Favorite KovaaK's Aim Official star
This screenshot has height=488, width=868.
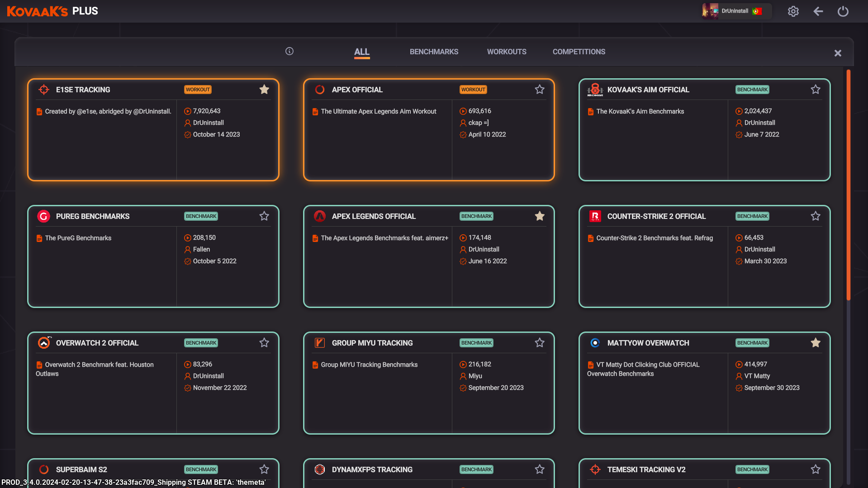coord(816,90)
